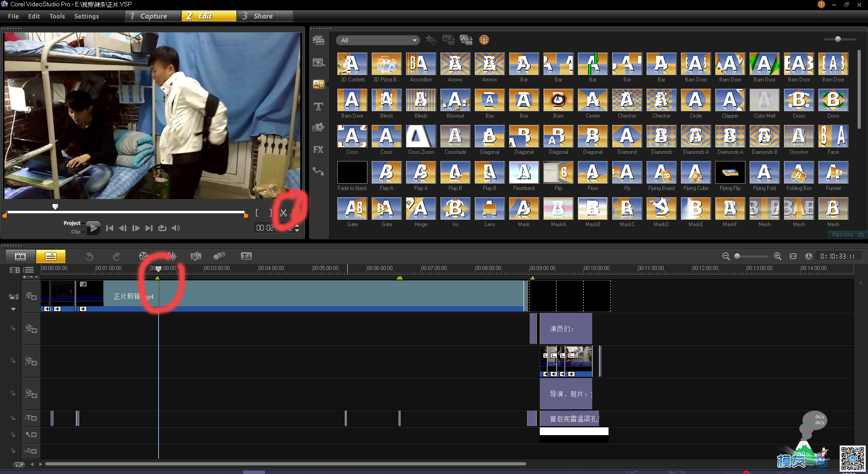Adjust thumbnail size slider in library
The image size is (868, 474).
click(x=838, y=39)
